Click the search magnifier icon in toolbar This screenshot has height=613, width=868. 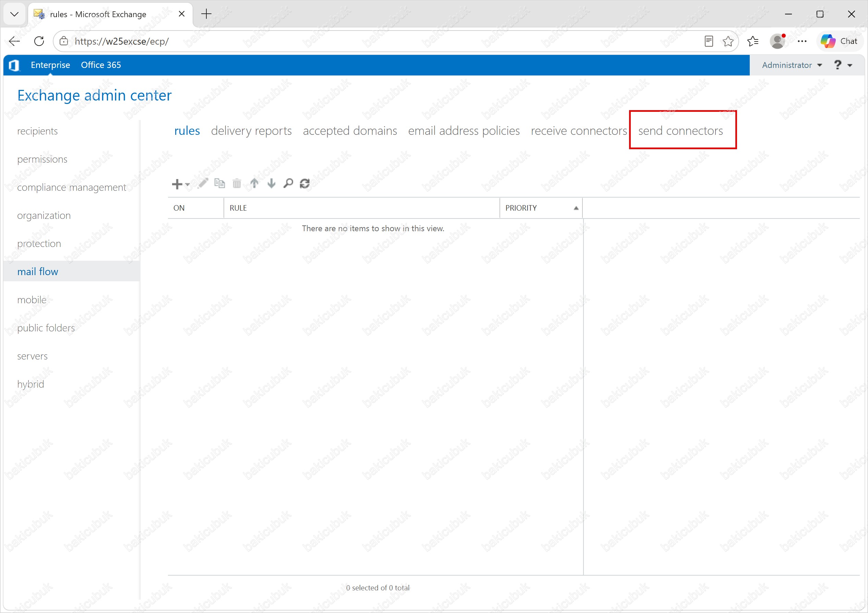click(x=288, y=184)
